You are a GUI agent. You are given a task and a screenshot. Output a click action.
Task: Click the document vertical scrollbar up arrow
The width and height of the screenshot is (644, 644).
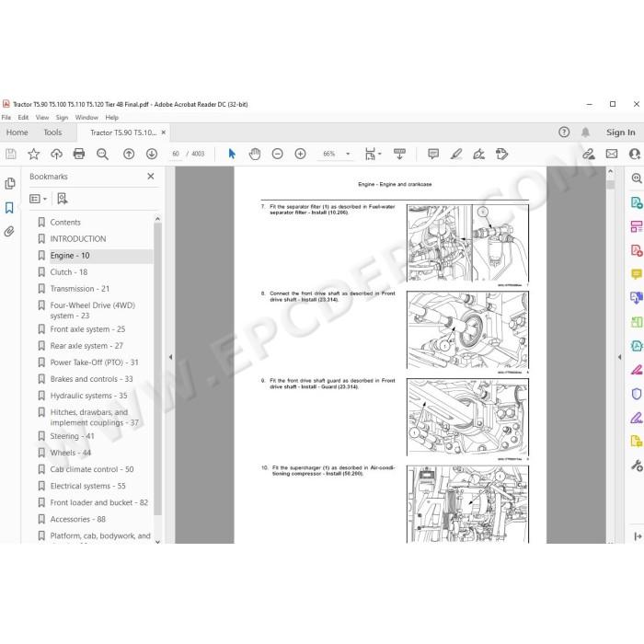coord(610,172)
